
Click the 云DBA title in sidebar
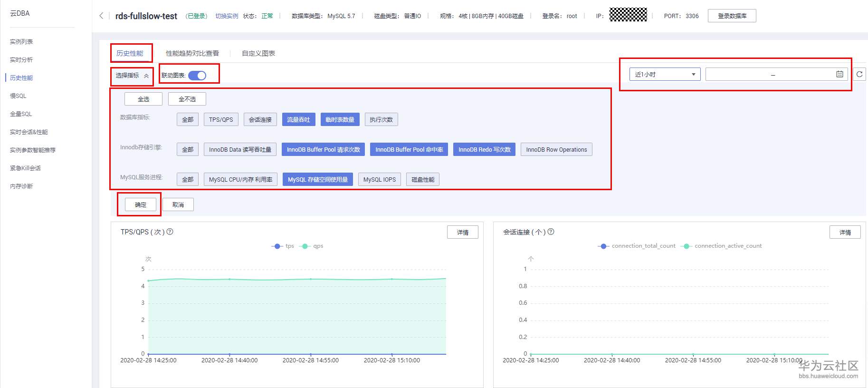20,13
